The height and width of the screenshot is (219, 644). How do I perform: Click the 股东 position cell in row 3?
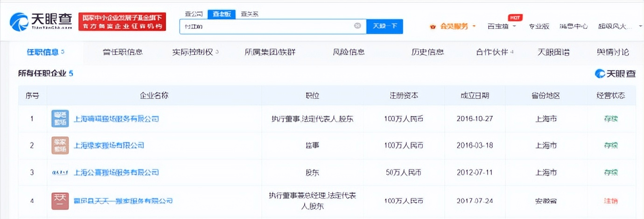(x=312, y=172)
